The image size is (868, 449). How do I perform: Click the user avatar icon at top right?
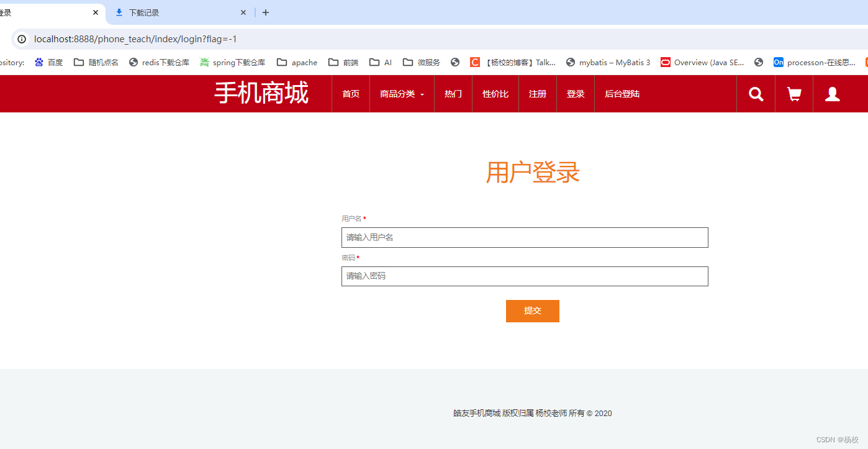(x=831, y=94)
